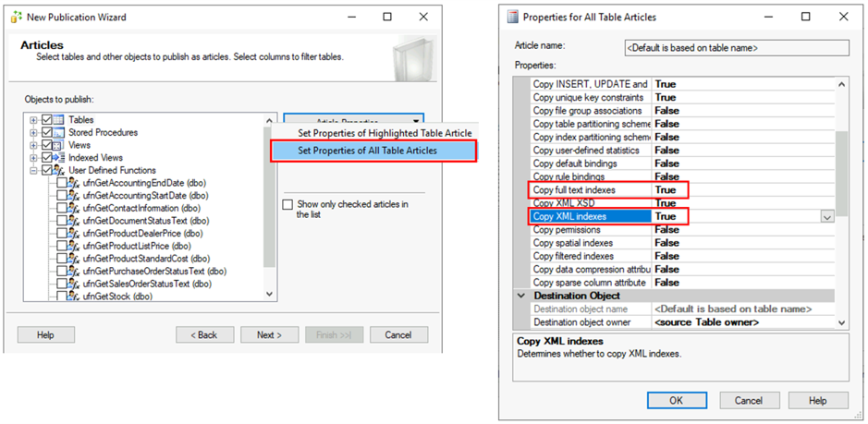Click the ufnGetProductStandardCost function icon

(x=74, y=259)
